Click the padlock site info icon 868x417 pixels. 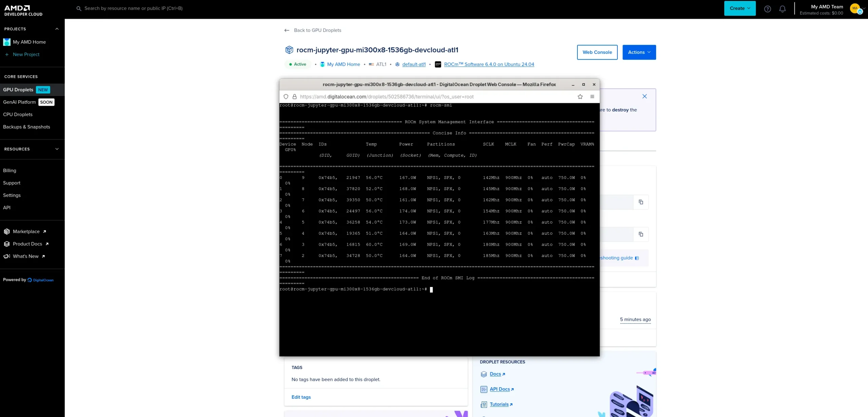pyautogui.click(x=295, y=97)
